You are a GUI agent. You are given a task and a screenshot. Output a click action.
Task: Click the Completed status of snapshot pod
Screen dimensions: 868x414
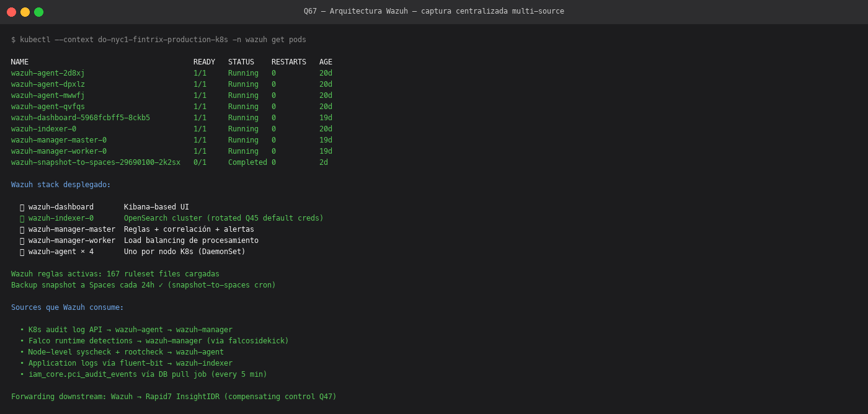point(247,162)
